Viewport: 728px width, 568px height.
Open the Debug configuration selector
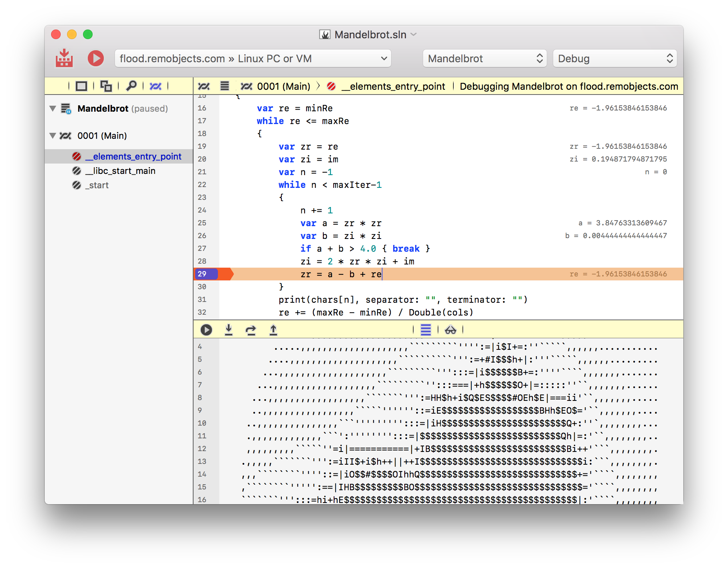pyautogui.click(x=615, y=59)
